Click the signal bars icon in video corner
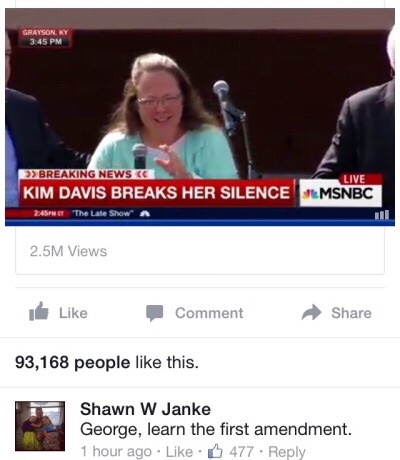 382,214
